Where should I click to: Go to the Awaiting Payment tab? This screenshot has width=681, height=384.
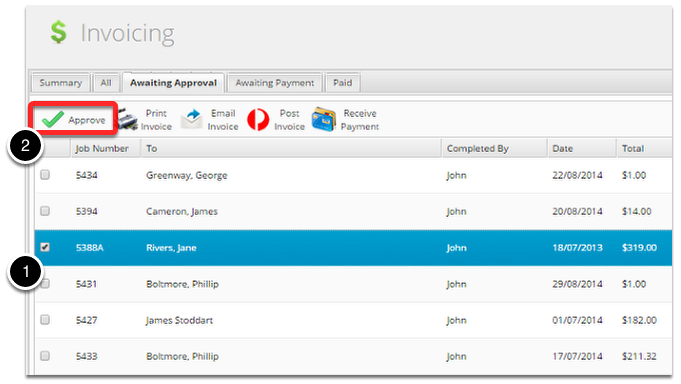274,83
